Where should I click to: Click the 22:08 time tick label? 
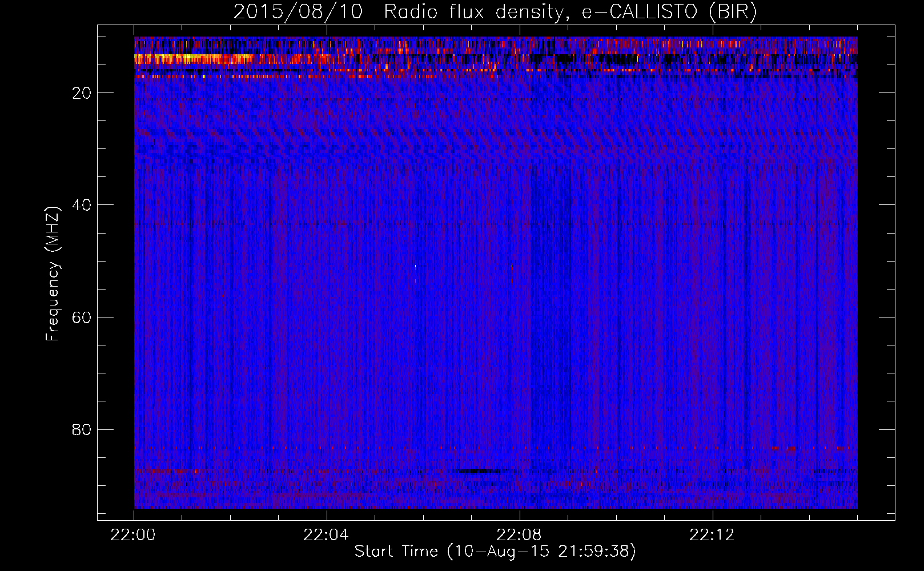point(519,535)
